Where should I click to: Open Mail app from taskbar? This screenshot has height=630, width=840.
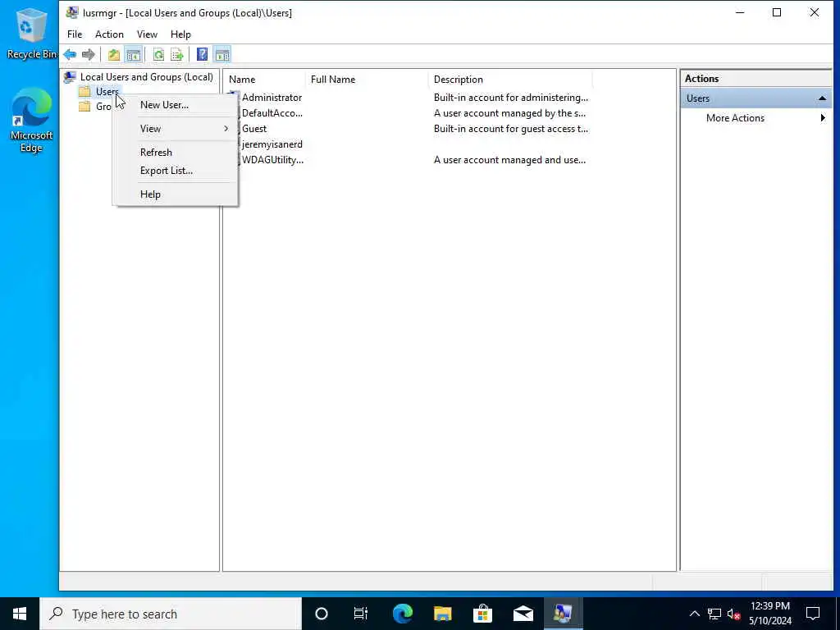[x=523, y=614]
